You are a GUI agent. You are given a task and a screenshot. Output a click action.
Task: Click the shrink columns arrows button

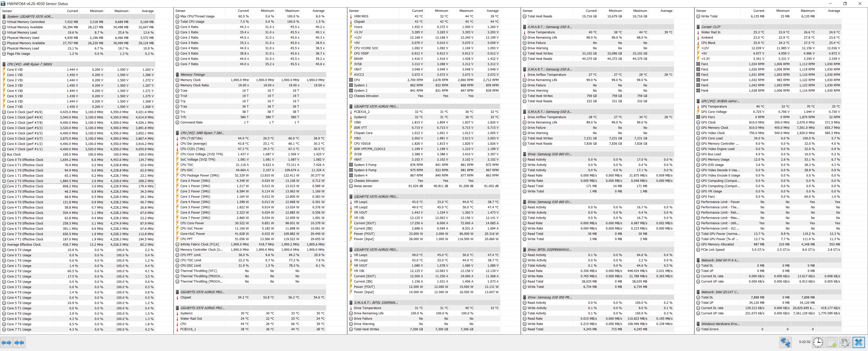pos(19,343)
